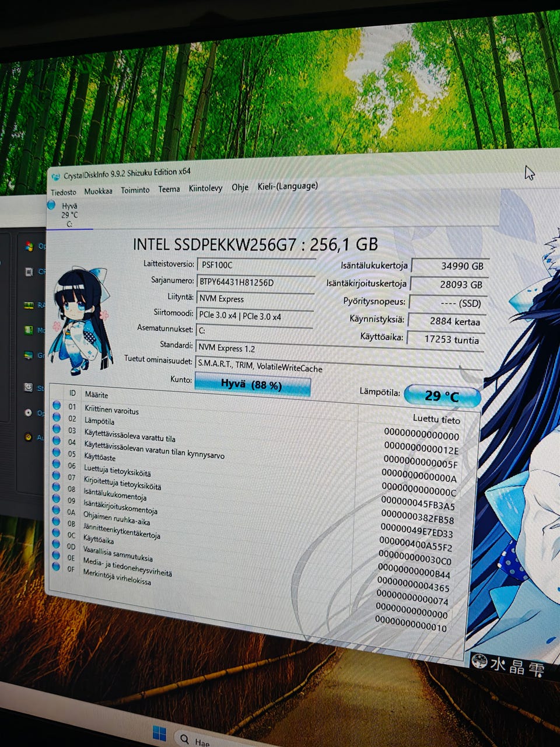Open RAM icon in the background Speccy window
Image resolution: width=560 pixels, height=747 pixels.
point(28,305)
